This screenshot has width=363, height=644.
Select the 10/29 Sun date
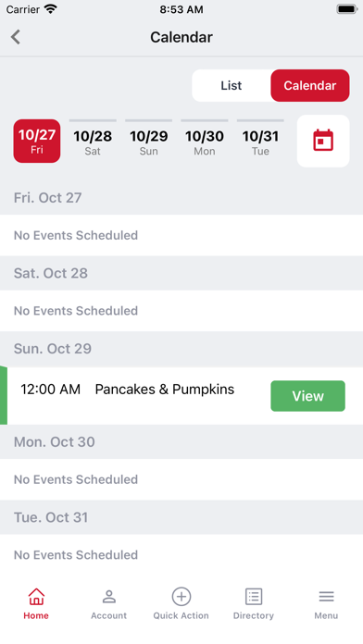tap(148, 141)
